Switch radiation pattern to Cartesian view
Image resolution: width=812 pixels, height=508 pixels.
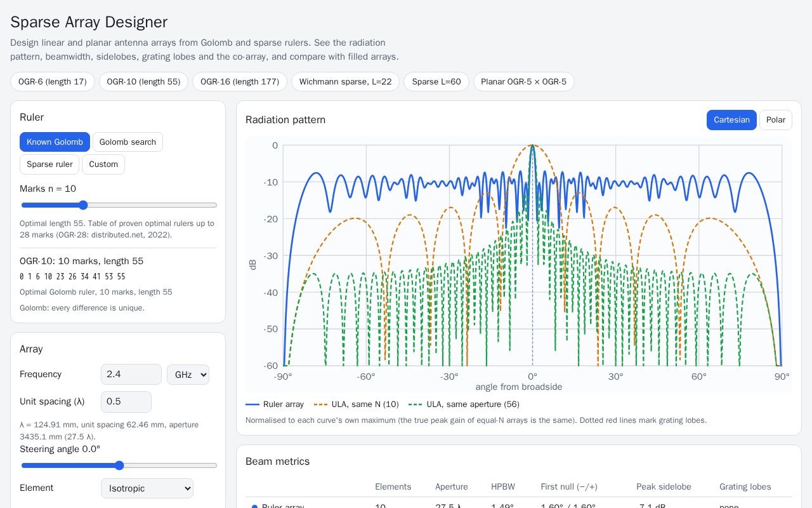731,120
